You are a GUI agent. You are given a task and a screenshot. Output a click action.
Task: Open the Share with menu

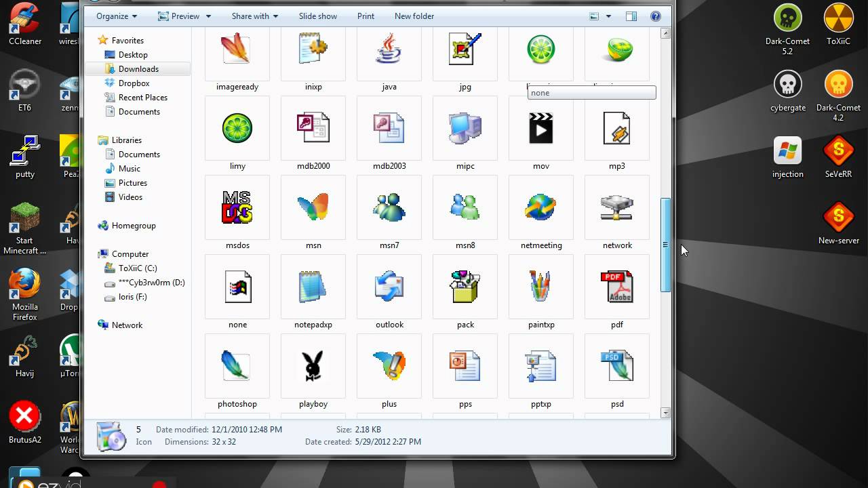coord(254,16)
